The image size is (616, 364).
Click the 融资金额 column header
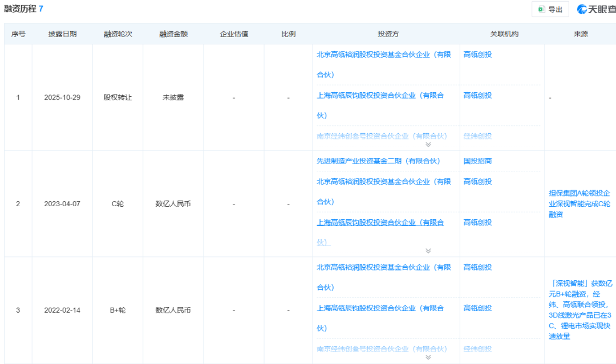(x=173, y=34)
